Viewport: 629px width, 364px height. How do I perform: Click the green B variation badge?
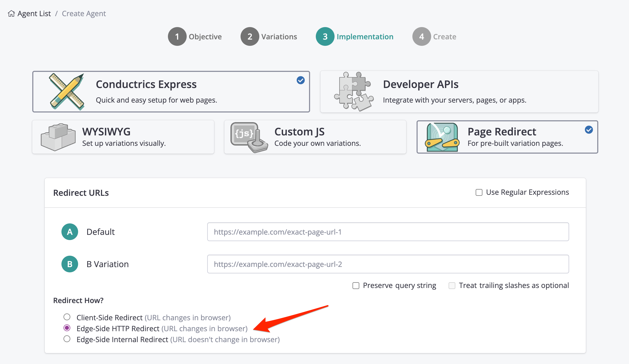(70, 264)
